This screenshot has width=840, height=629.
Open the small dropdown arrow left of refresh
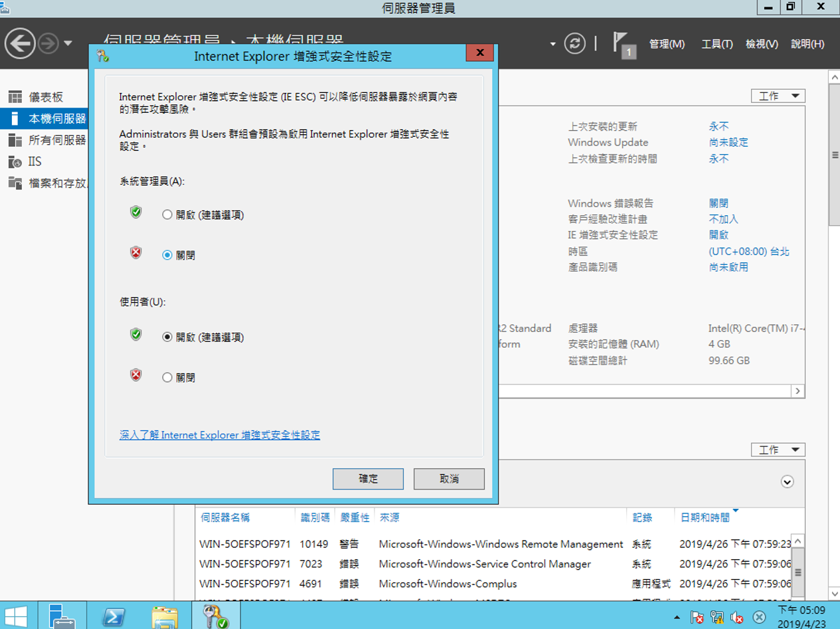552,45
